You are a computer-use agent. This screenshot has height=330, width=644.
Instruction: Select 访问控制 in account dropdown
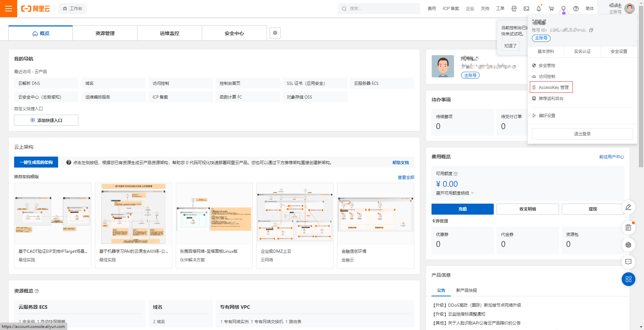point(547,77)
